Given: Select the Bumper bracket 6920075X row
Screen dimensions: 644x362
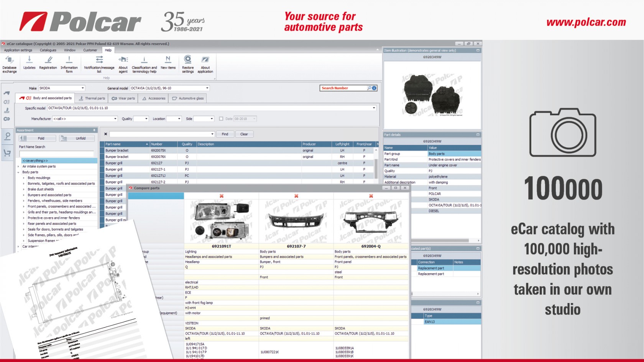Looking at the screenshot, I should tap(240, 151).
